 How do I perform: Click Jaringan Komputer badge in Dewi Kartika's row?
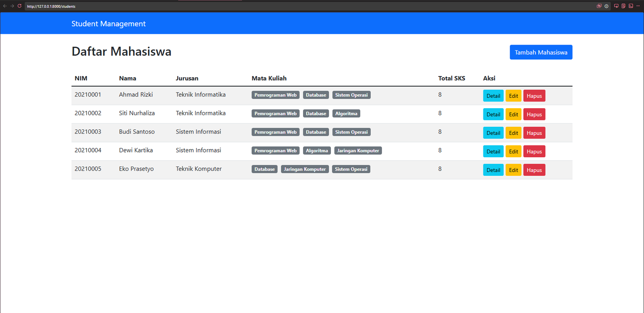358,150
